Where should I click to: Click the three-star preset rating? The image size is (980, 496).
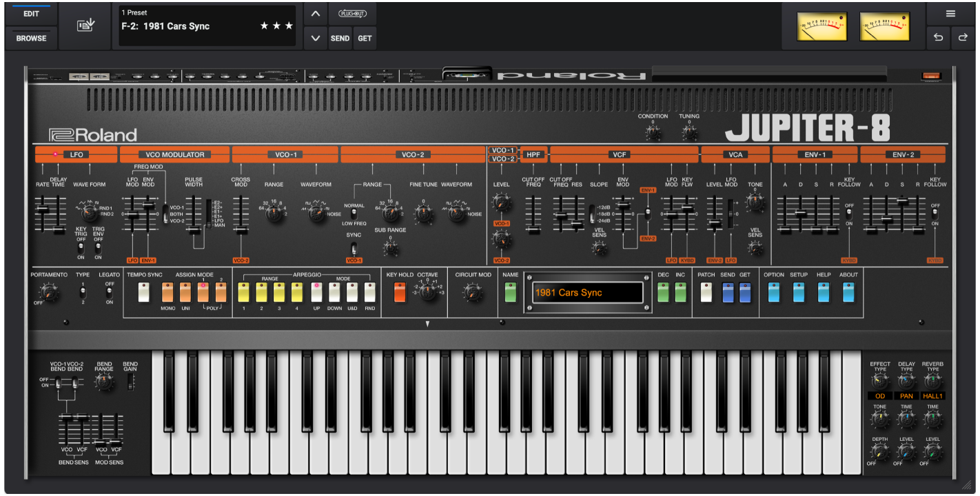[x=276, y=26]
